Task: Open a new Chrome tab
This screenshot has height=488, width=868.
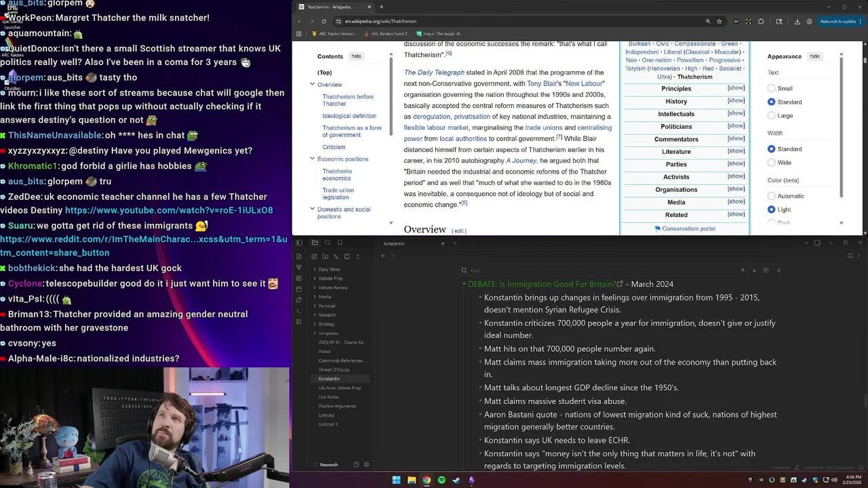Action: pos(381,7)
